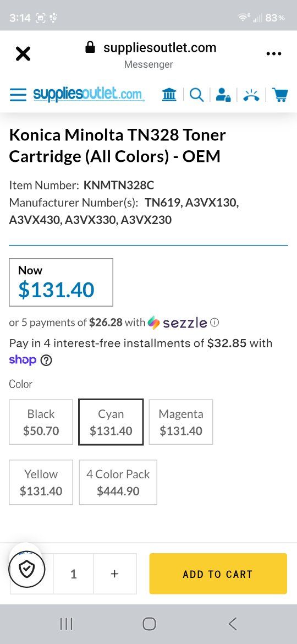The image size is (297, 644).
Task: Tap the phone contact icon
Action: coord(251,95)
